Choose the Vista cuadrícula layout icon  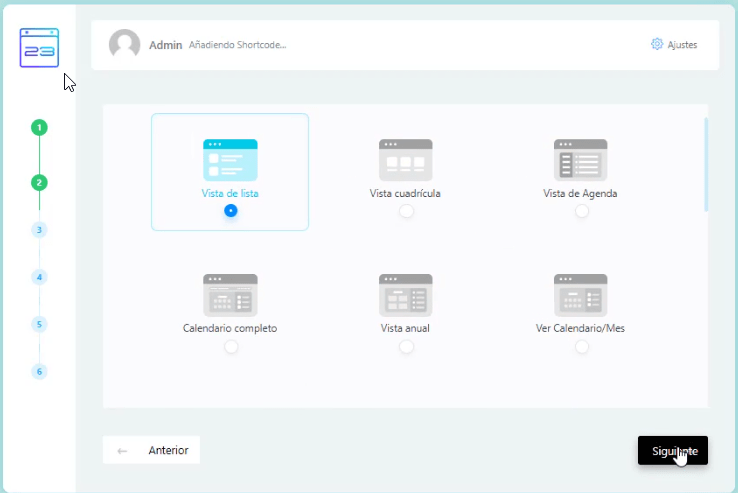click(x=405, y=159)
